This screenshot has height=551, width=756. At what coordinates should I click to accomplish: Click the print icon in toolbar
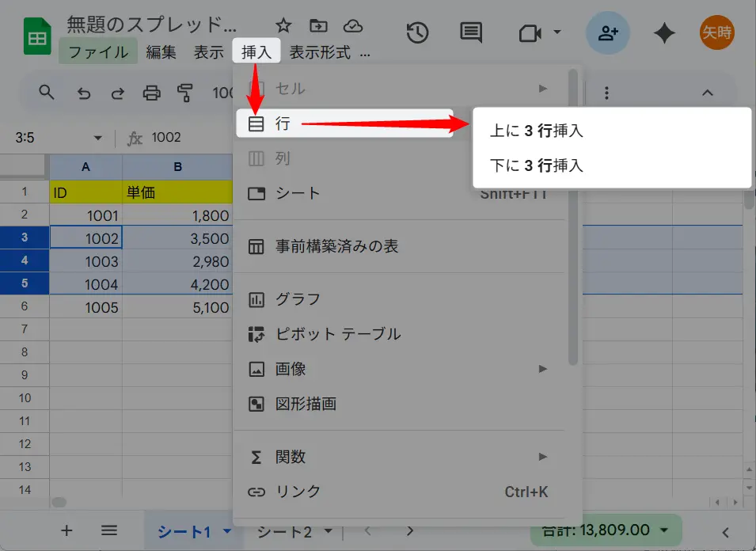(151, 93)
